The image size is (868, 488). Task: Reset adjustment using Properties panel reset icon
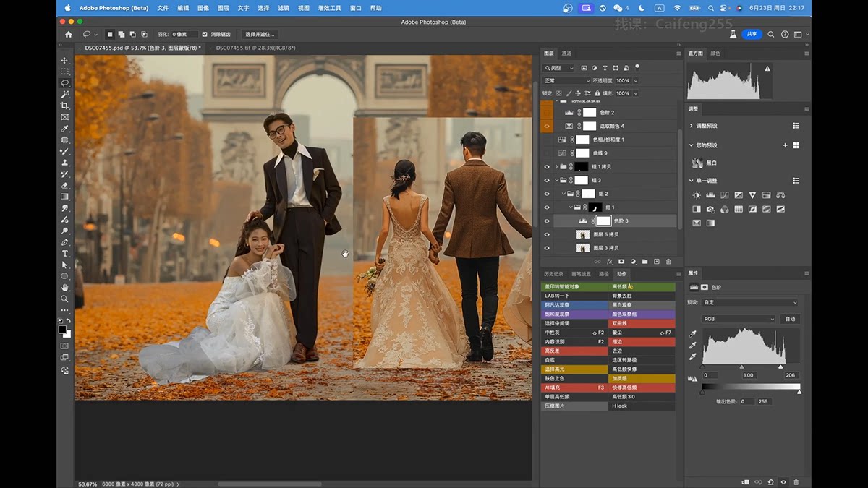(x=770, y=481)
